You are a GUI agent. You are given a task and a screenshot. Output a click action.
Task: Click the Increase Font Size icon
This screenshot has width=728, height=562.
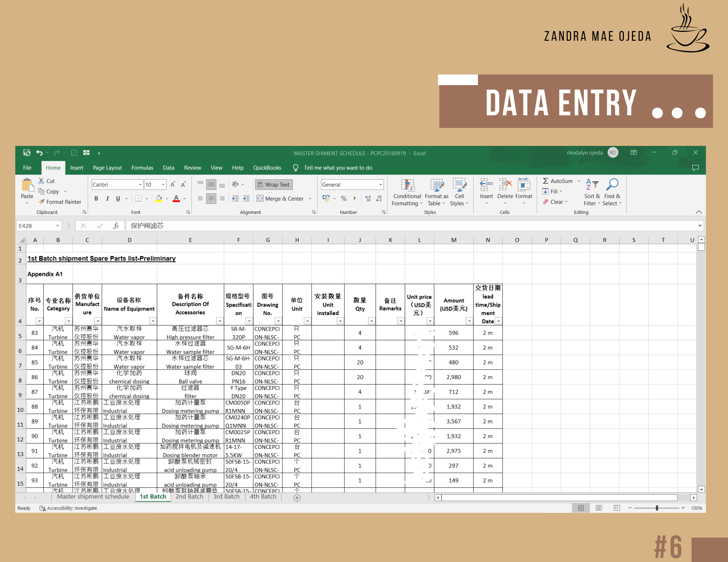point(173,184)
